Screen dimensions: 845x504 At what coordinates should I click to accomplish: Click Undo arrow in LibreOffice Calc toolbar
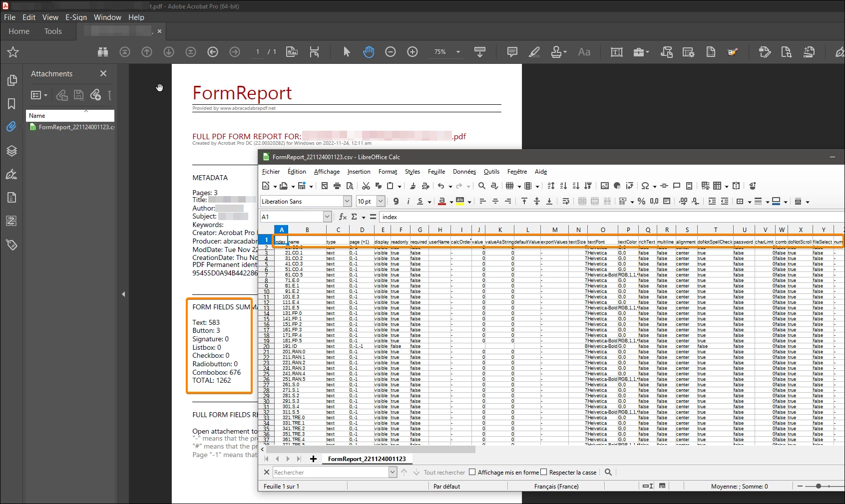441,186
